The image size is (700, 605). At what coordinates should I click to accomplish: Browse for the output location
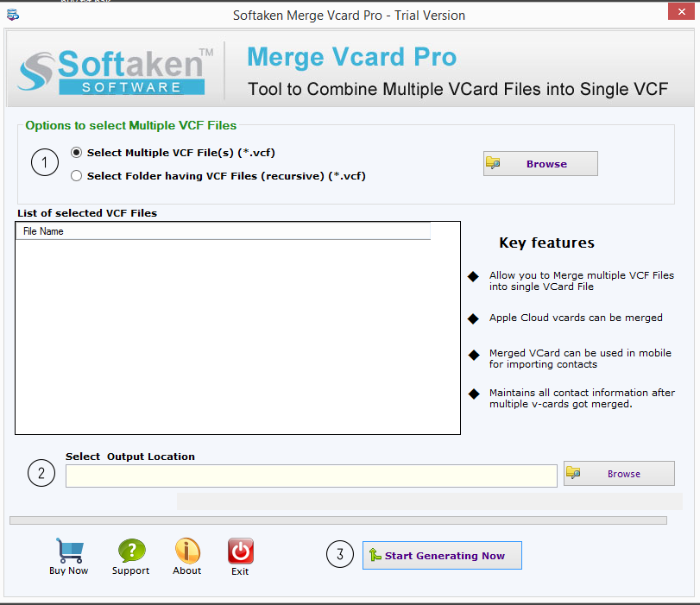click(x=619, y=473)
